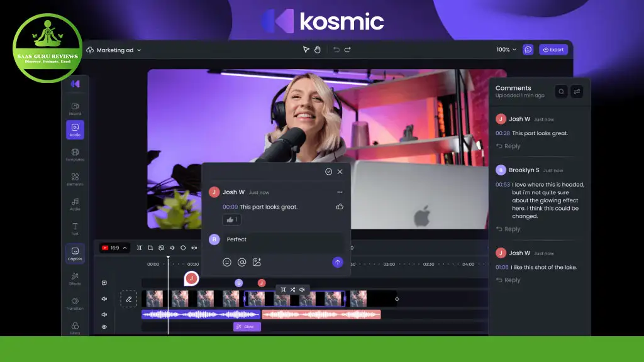This screenshot has height=362, width=644.
Task: Close the comment popup
Action: click(340, 172)
